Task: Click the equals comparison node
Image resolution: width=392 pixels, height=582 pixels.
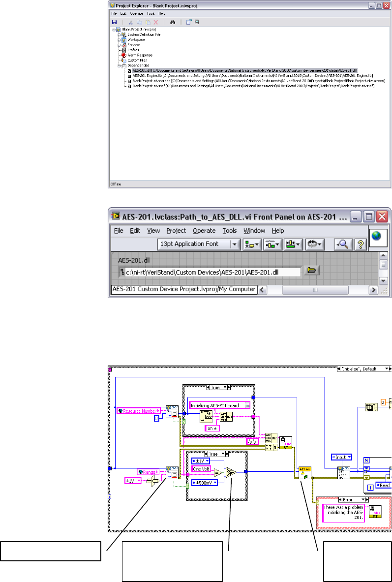Action: tap(218, 473)
